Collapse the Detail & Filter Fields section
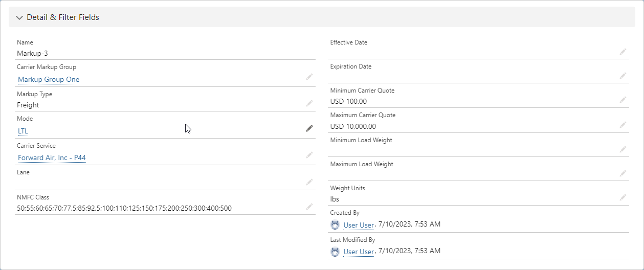This screenshot has height=270, width=644. 19,17
